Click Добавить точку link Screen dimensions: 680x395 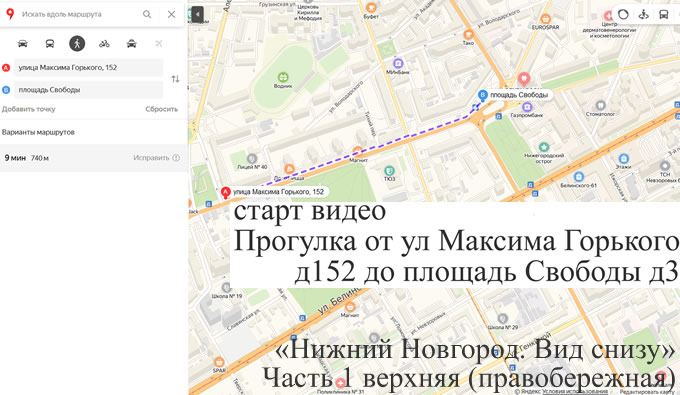[29, 109]
